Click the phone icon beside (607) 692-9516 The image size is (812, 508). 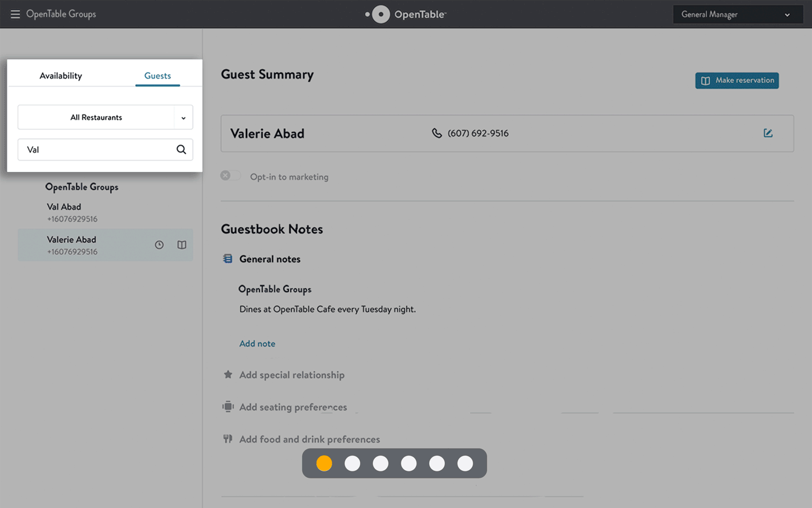coord(437,133)
